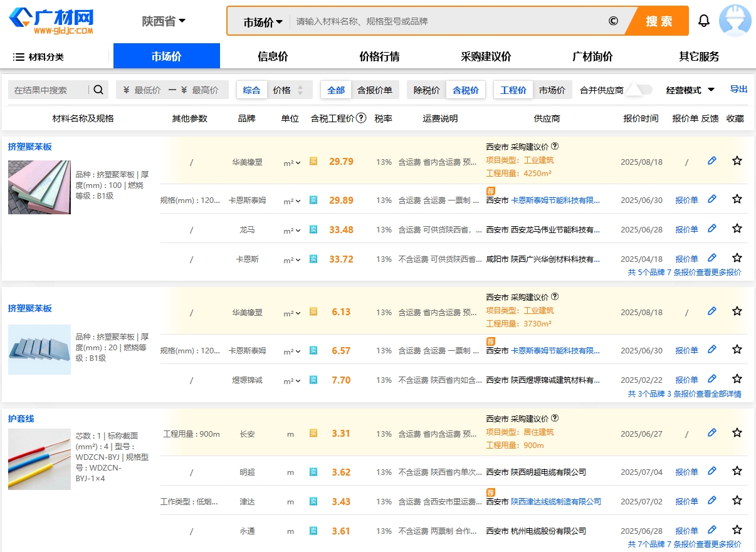Click the magnifier icon in results search
This screenshot has width=756, height=552.
coord(98,90)
